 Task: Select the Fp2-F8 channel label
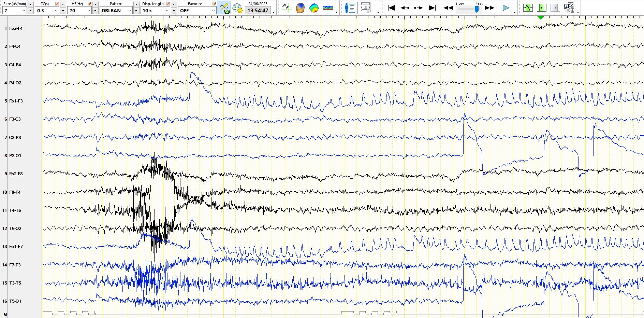click(16, 174)
